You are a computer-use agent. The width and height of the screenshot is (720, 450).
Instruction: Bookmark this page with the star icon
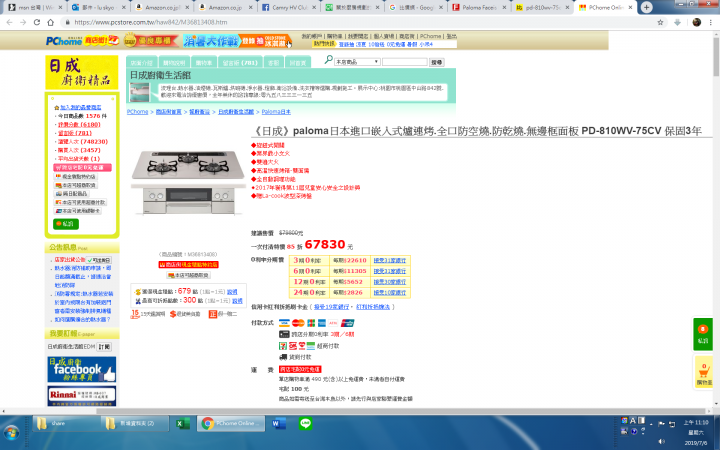(660, 22)
